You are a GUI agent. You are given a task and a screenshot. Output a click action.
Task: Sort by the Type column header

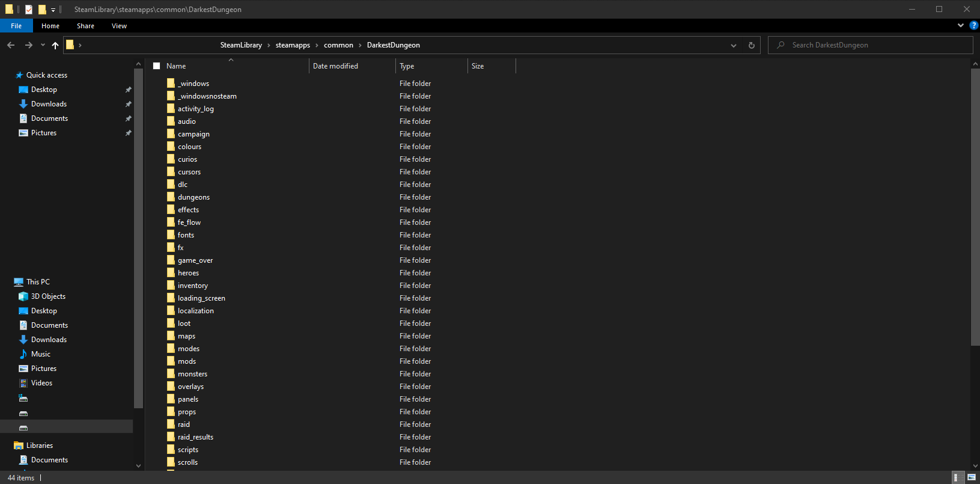[x=407, y=66]
